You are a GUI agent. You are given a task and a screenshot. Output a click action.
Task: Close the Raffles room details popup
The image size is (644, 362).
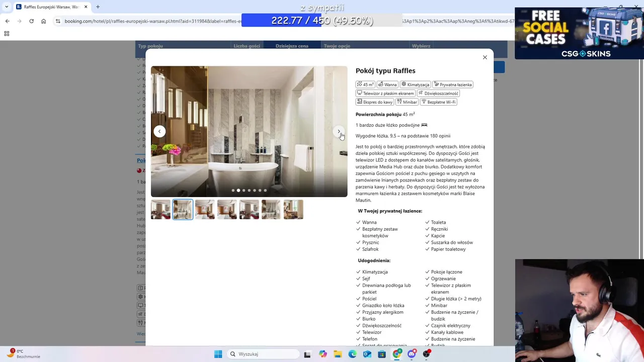[x=485, y=57]
